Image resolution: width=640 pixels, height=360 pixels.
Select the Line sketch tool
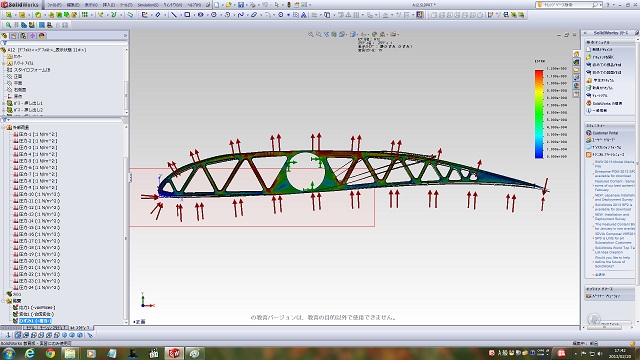point(174,15)
